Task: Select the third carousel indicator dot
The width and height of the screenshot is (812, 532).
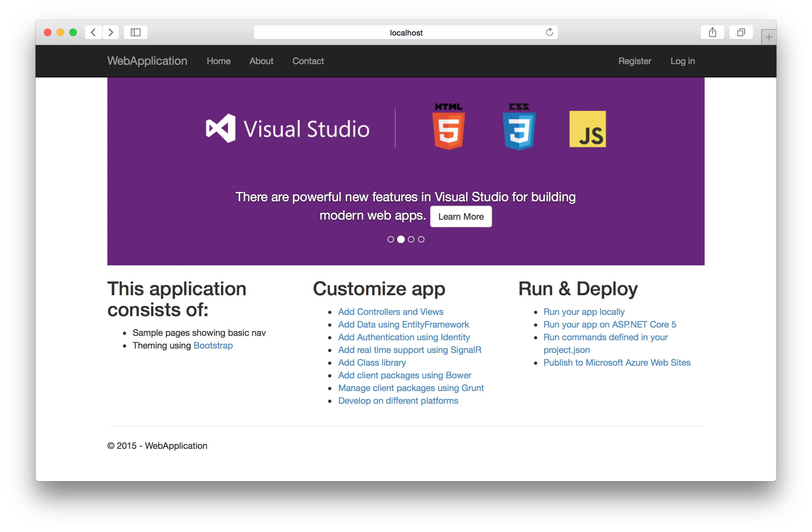Action: coord(411,239)
